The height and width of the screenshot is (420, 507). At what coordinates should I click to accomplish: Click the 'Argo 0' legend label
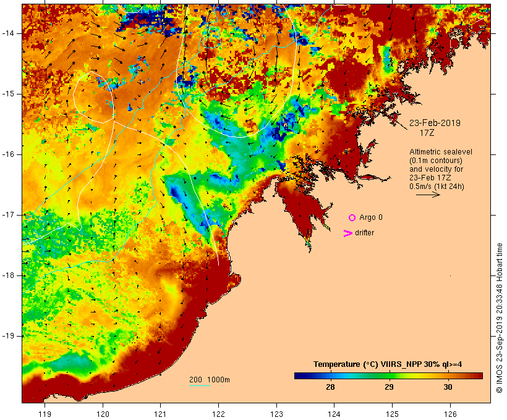click(371, 217)
